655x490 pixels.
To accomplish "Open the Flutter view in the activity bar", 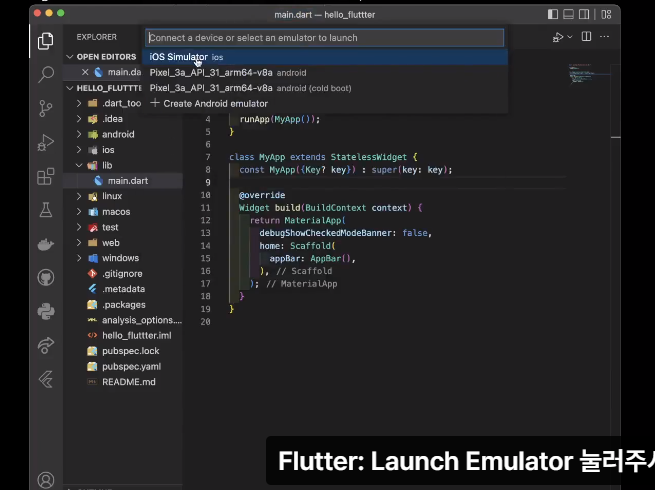I will click(x=46, y=379).
